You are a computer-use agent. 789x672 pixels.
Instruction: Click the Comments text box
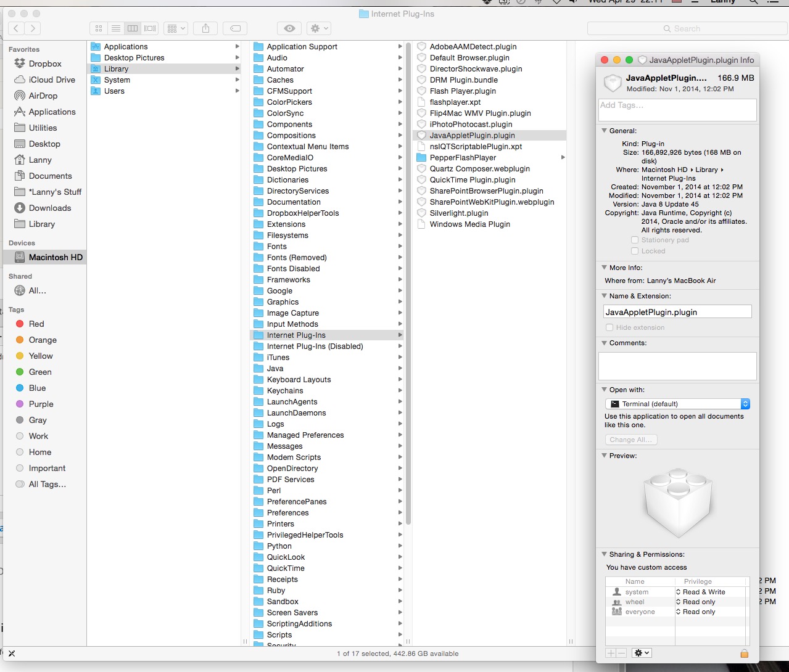[677, 366]
